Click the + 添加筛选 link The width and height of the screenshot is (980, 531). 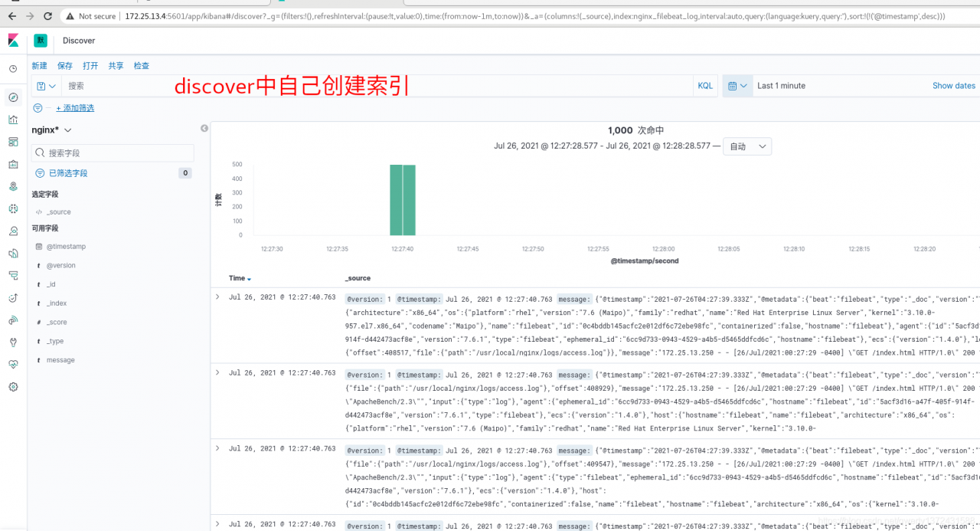point(75,108)
